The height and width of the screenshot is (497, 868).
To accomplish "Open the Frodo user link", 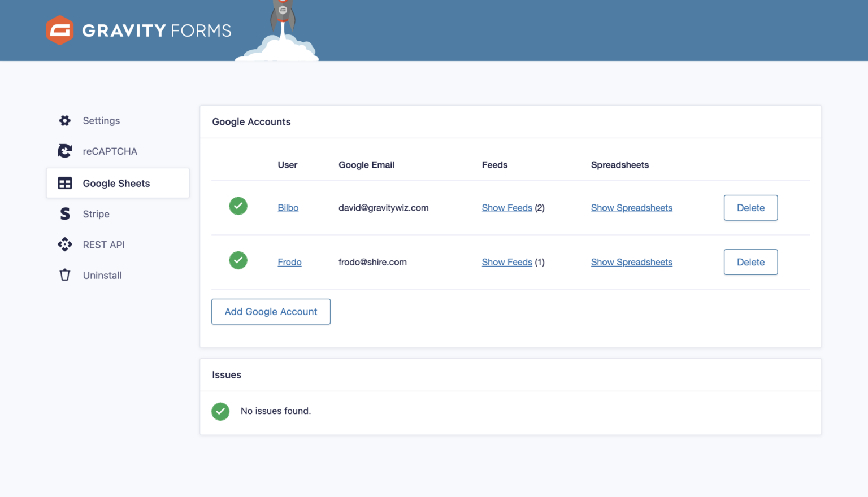I will pyautogui.click(x=289, y=262).
